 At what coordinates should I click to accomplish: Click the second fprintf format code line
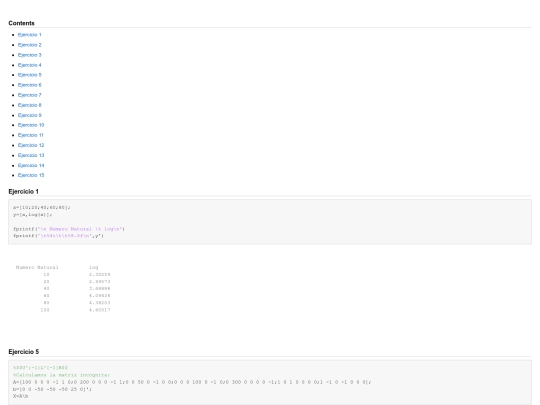[58, 236]
